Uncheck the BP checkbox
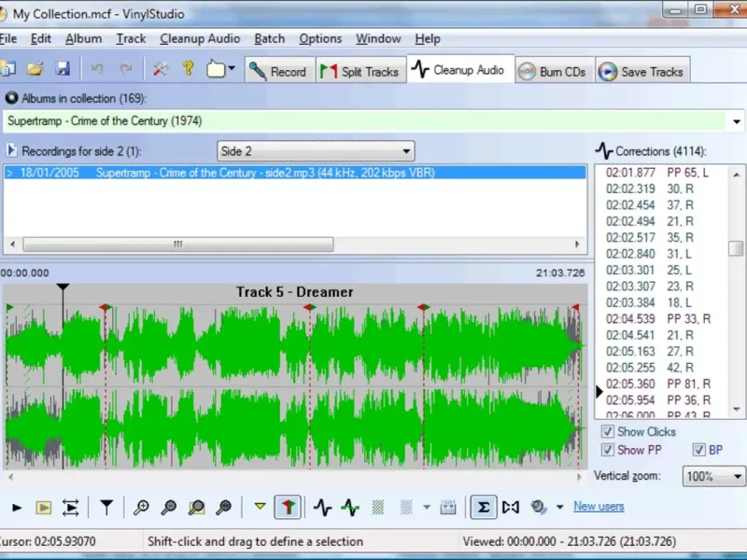747x560 pixels. pyautogui.click(x=698, y=450)
